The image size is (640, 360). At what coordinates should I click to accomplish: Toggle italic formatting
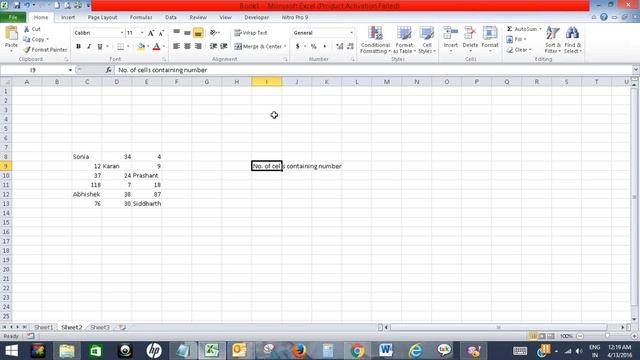click(x=89, y=47)
